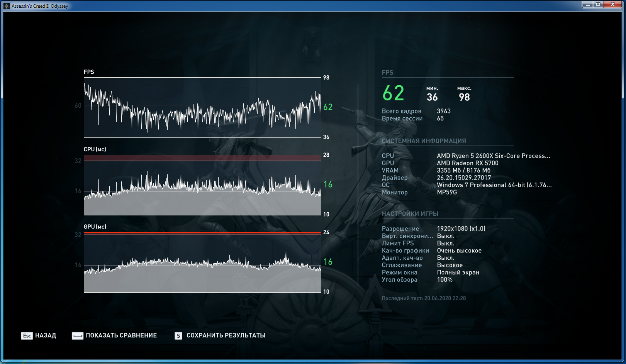
Task: Click the green 16 beside the GPU graph
Action: click(328, 262)
